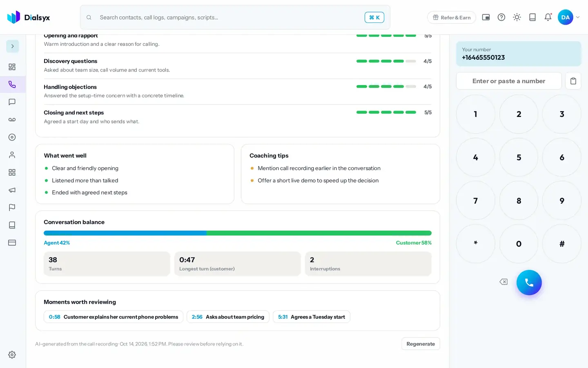This screenshot has height=368, width=588.
Task: Click the Closing and next steps score bar
Action: click(x=386, y=112)
